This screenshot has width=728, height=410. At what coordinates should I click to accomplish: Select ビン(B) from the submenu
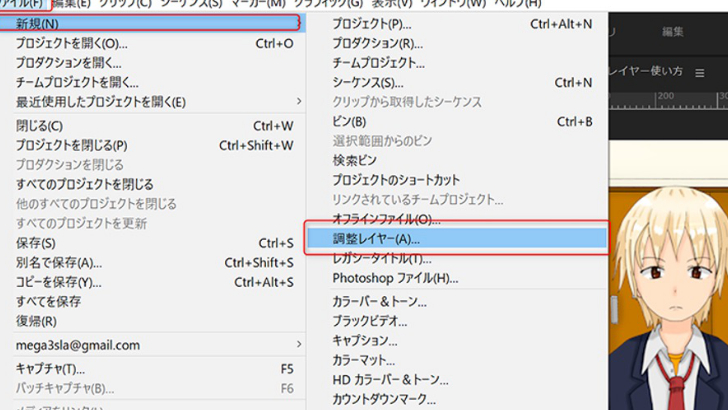coord(351,122)
